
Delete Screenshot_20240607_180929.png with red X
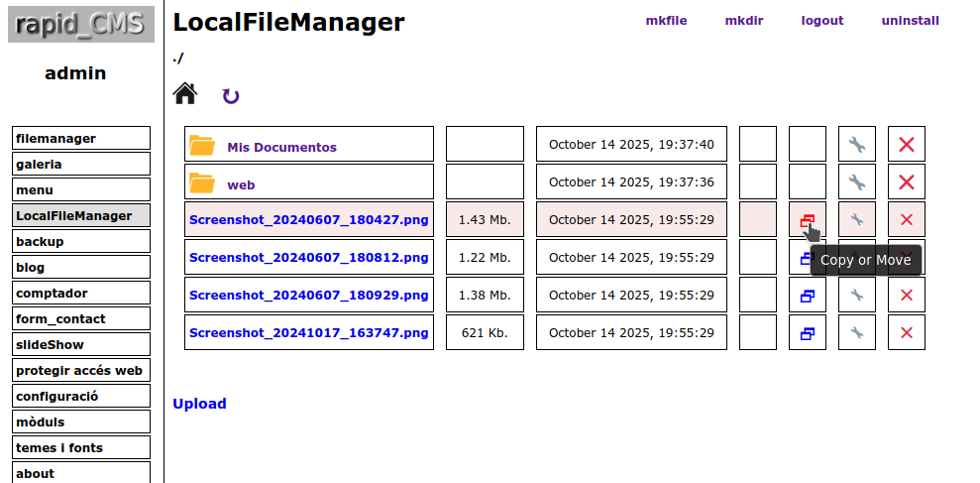pyautogui.click(x=907, y=296)
